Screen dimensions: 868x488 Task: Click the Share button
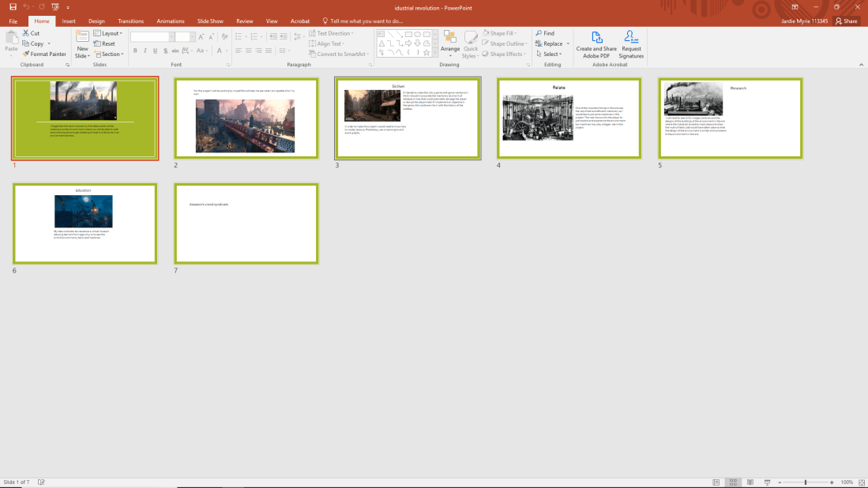point(846,21)
